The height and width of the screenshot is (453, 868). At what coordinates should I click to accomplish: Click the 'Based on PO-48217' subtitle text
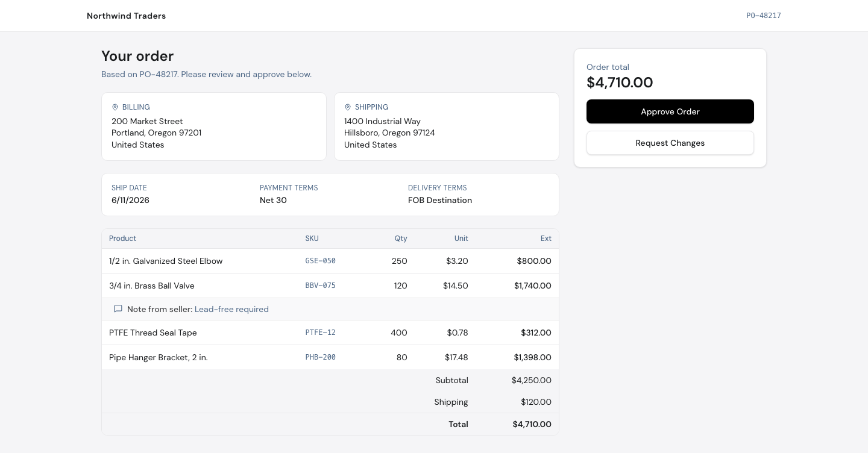(x=206, y=75)
